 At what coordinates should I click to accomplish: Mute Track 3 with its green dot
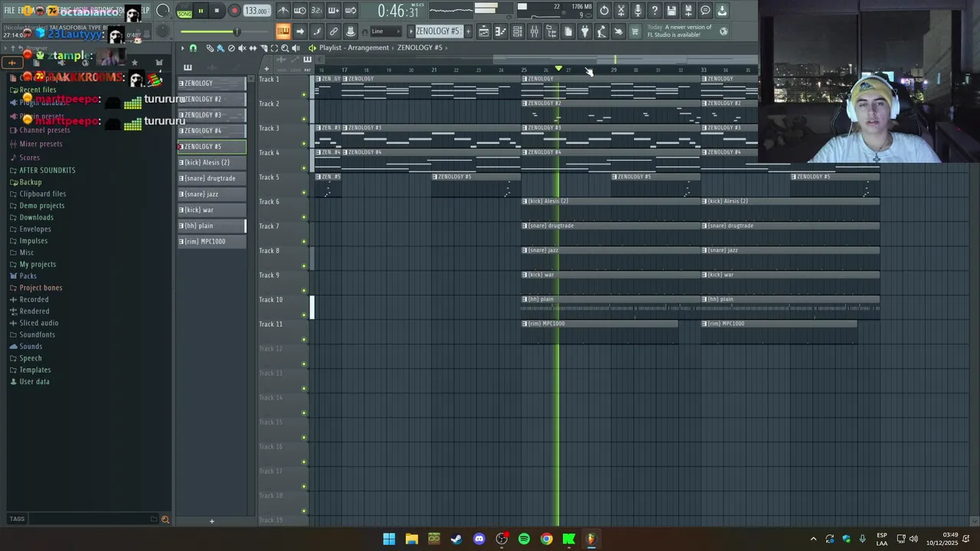tap(304, 144)
